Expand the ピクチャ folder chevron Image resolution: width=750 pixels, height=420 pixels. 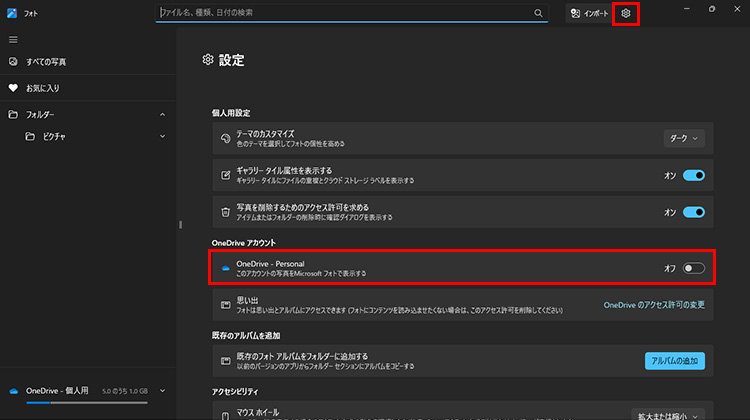(162, 136)
